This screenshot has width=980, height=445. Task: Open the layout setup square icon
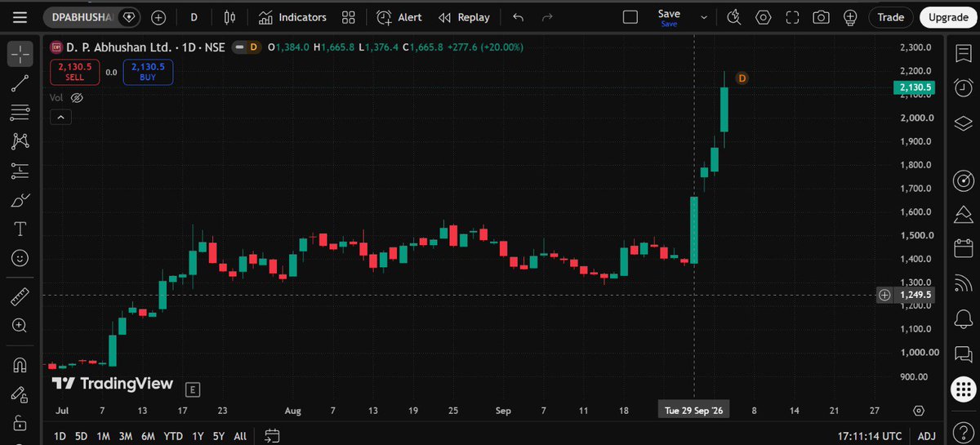pos(630,17)
